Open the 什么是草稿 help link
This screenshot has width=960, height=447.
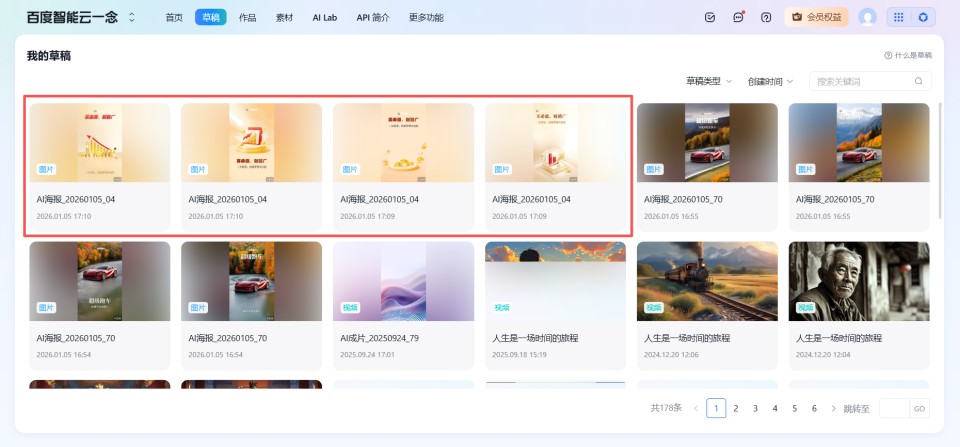pos(908,56)
